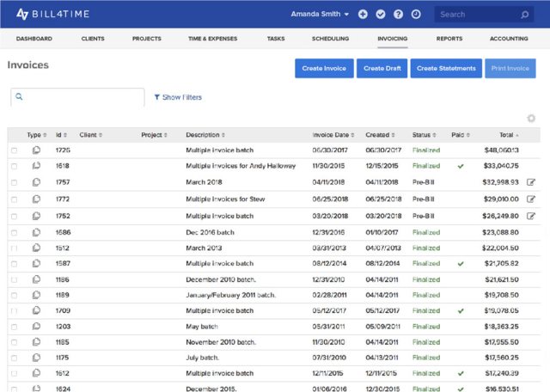Edit pre-bill invoice 1757 via pencil icon
550x392 pixels.
coord(531,182)
